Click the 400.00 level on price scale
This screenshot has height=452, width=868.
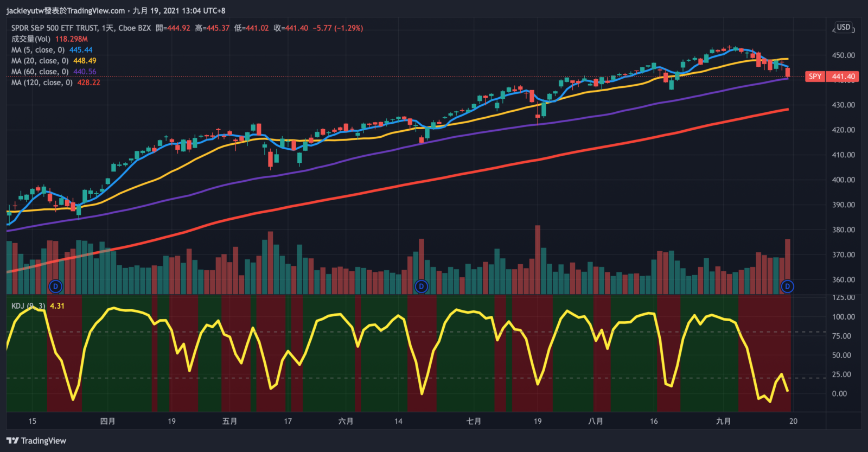843,180
